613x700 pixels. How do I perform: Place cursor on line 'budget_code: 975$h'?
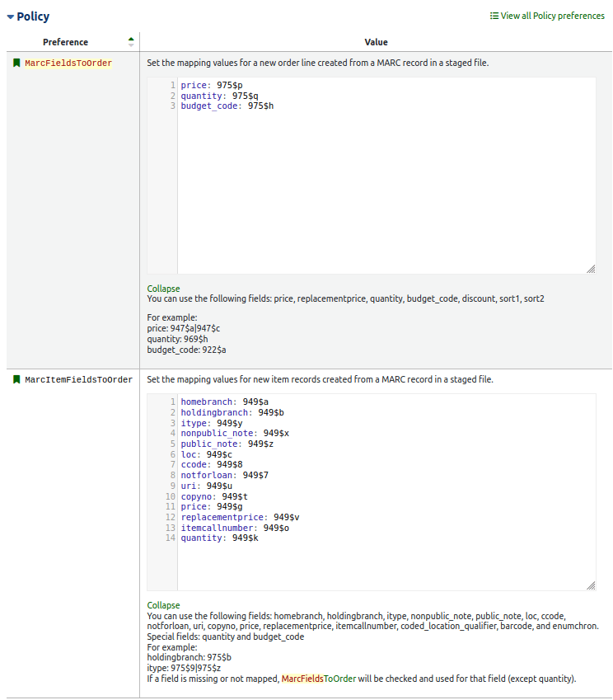point(227,106)
